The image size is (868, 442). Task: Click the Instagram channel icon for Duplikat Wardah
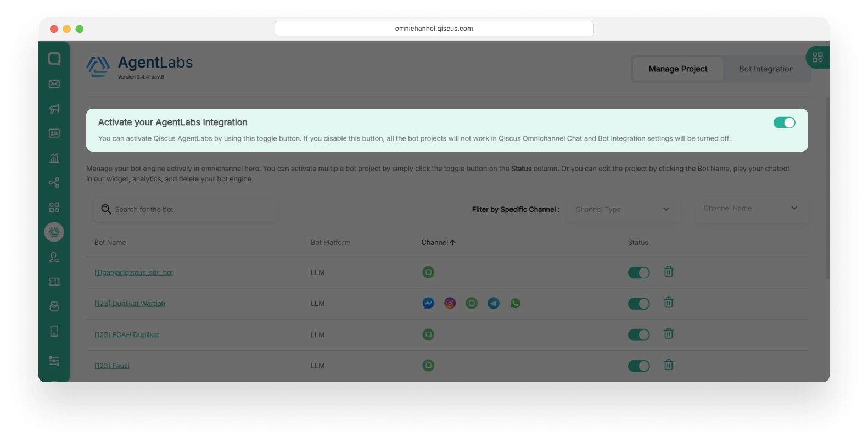450,303
